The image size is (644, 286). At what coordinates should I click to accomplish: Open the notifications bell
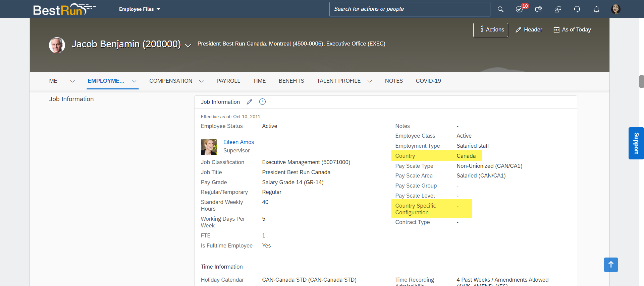tap(596, 9)
